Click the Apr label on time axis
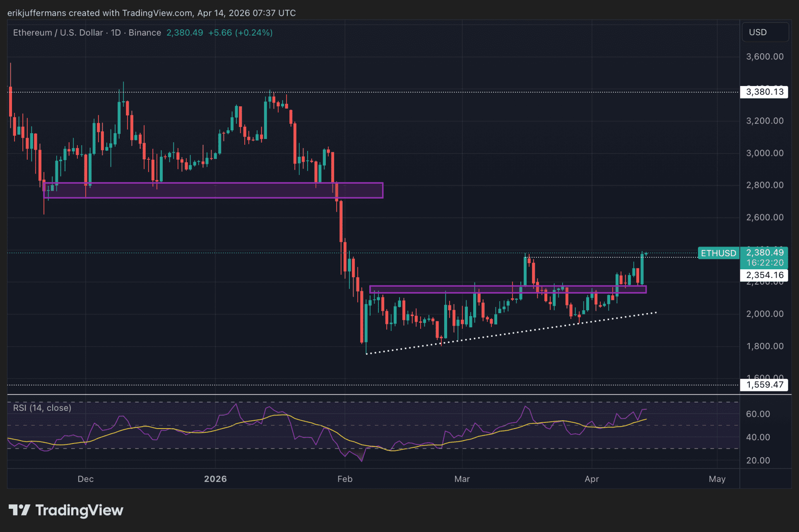 (x=592, y=479)
